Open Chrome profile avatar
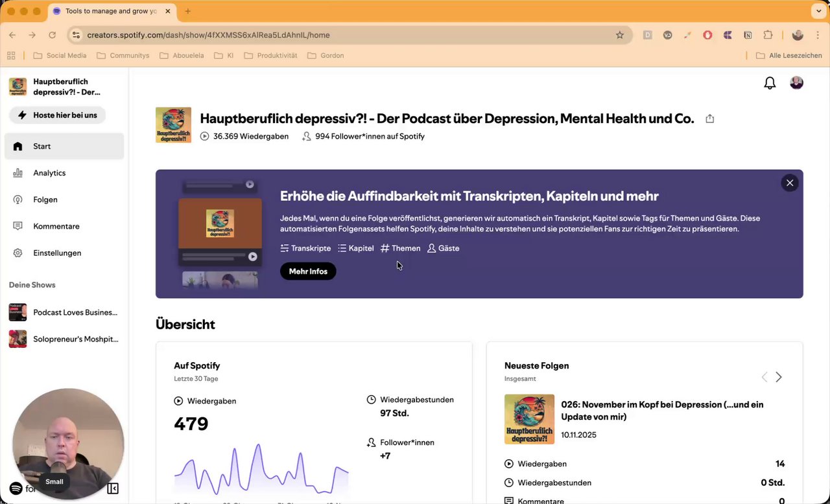830x504 pixels. (798, 35)
